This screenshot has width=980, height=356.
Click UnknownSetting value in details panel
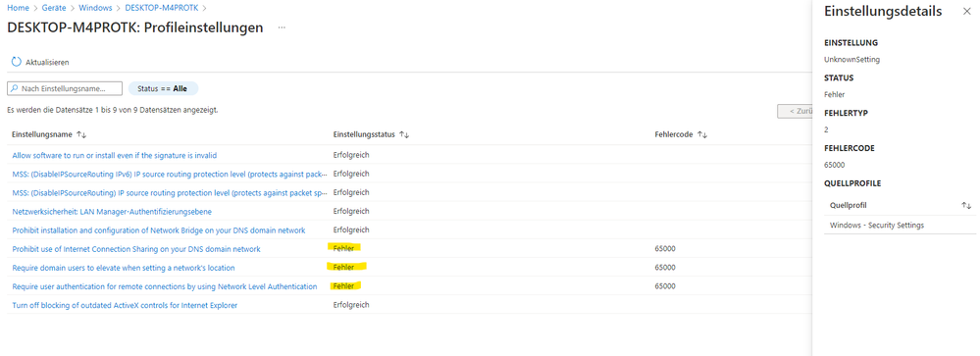(x=852, y=60)
